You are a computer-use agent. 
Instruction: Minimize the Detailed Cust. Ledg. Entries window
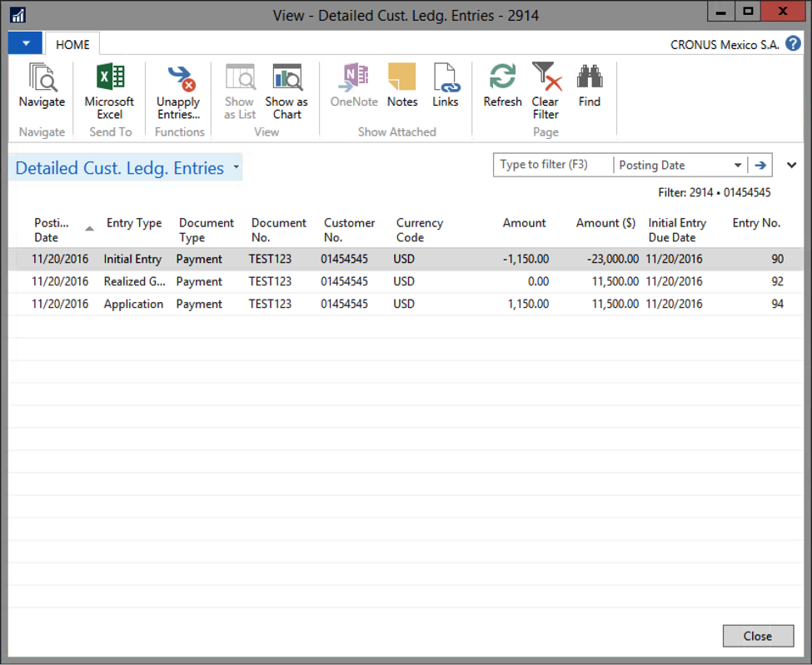pyautogui.click(x=721, y=12)
